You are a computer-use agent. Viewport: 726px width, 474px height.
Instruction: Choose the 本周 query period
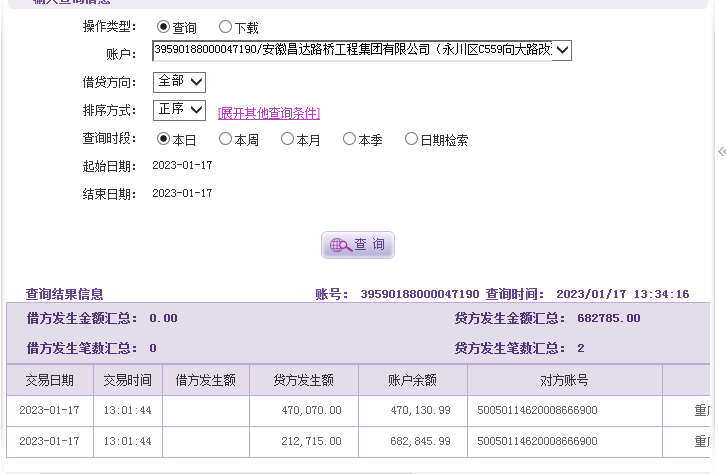click(x=225, y=139)
